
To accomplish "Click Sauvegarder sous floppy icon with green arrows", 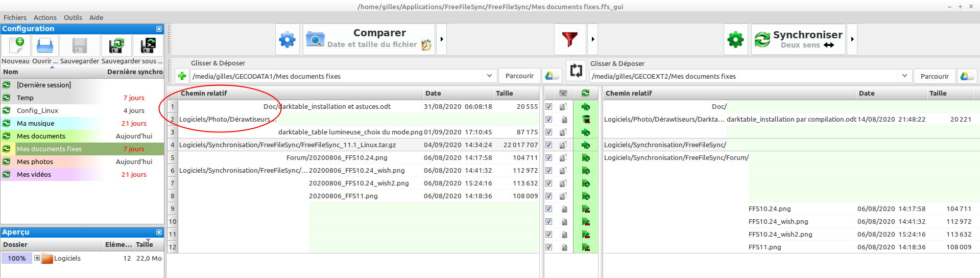I will 116,45.
